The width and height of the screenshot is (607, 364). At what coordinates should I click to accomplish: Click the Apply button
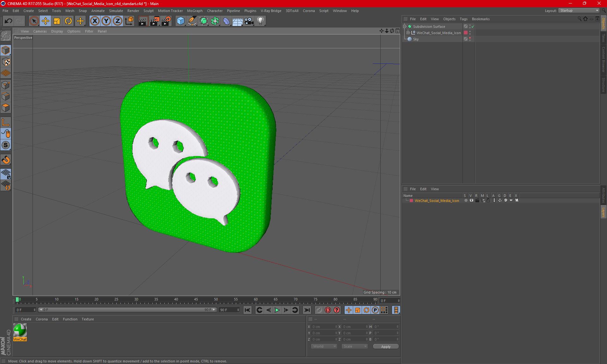pyautogui.click(x=386, y=347)
